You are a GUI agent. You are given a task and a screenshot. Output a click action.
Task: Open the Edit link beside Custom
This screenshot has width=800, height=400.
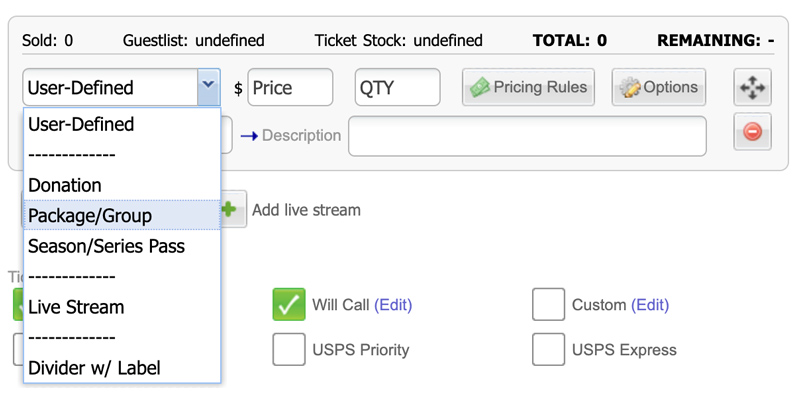tap(650, 305)
